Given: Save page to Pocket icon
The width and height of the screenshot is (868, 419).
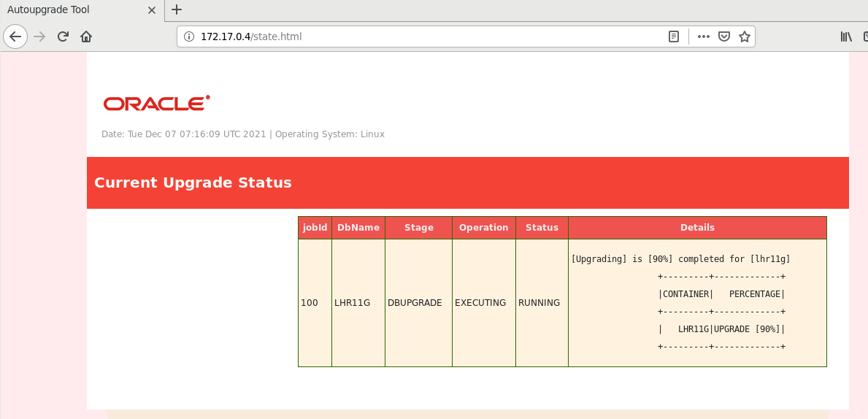Looking at the screenshot, I should click(723, 36).
